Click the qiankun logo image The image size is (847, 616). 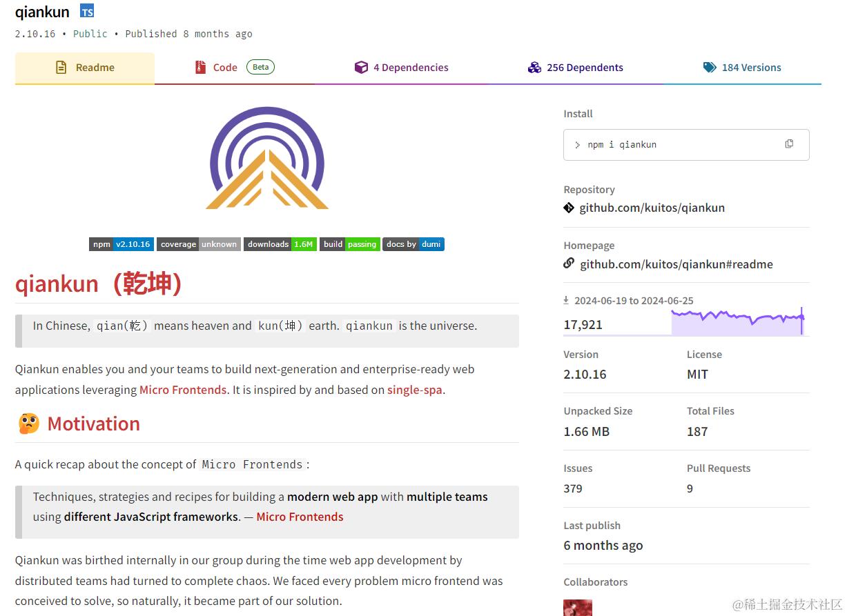point(267,159)
